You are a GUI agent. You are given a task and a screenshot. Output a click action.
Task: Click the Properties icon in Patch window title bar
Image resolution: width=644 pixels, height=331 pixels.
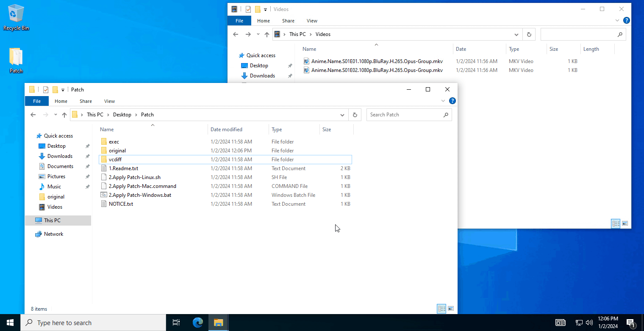pos(46,90)
